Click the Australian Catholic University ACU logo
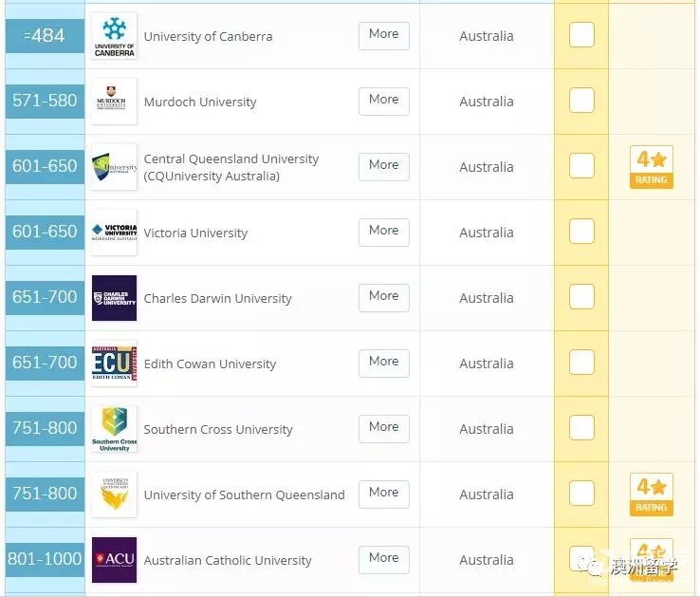Image resolution: width=700 pixels, height=597 pixels. (114, 560)
